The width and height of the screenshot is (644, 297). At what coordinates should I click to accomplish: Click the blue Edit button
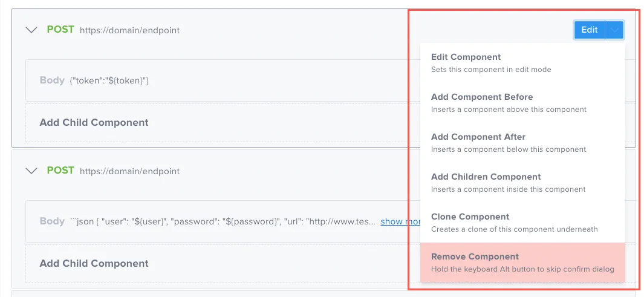pyautogui.click(x=589, y=30)
